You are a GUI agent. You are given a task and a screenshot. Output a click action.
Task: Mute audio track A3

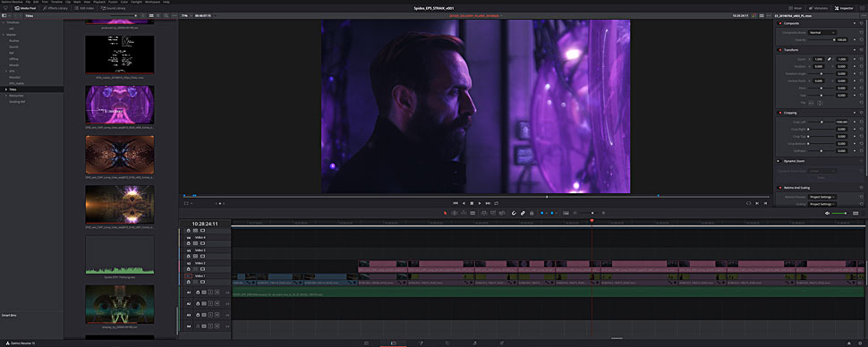217,315
